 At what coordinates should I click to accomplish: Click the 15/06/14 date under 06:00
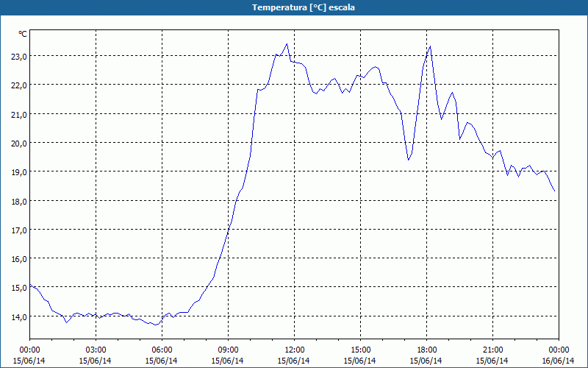(x=162, y=361)
